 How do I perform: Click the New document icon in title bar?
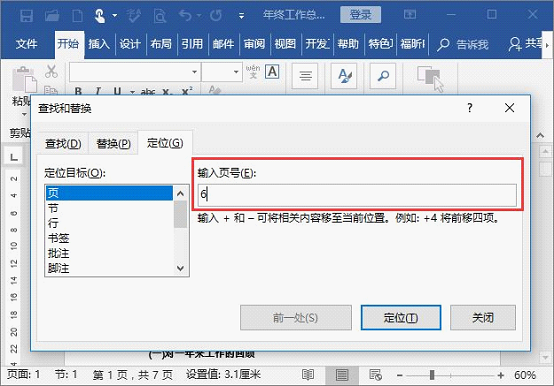pyautogui.click(x=77, y=16)
